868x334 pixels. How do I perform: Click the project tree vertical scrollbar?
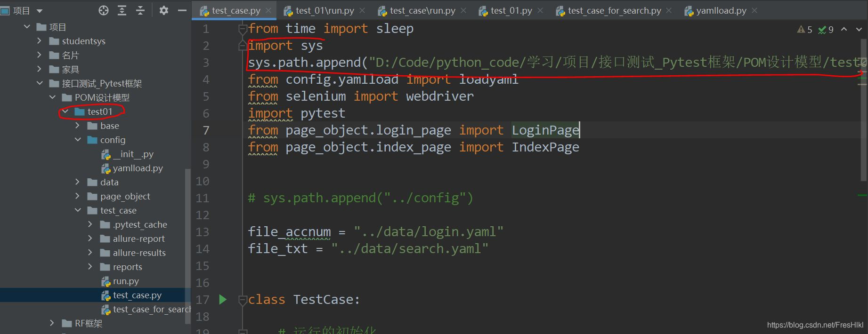point(188,246)
